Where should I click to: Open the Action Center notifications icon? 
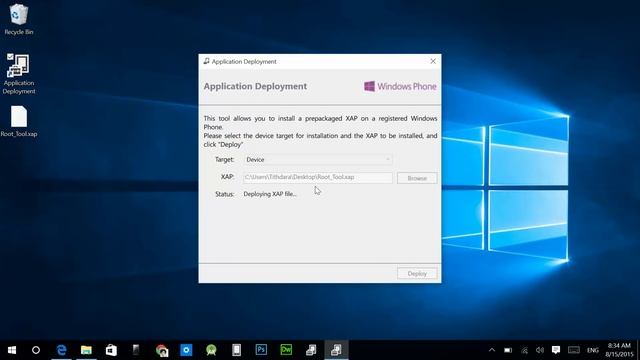click(556, 350)
